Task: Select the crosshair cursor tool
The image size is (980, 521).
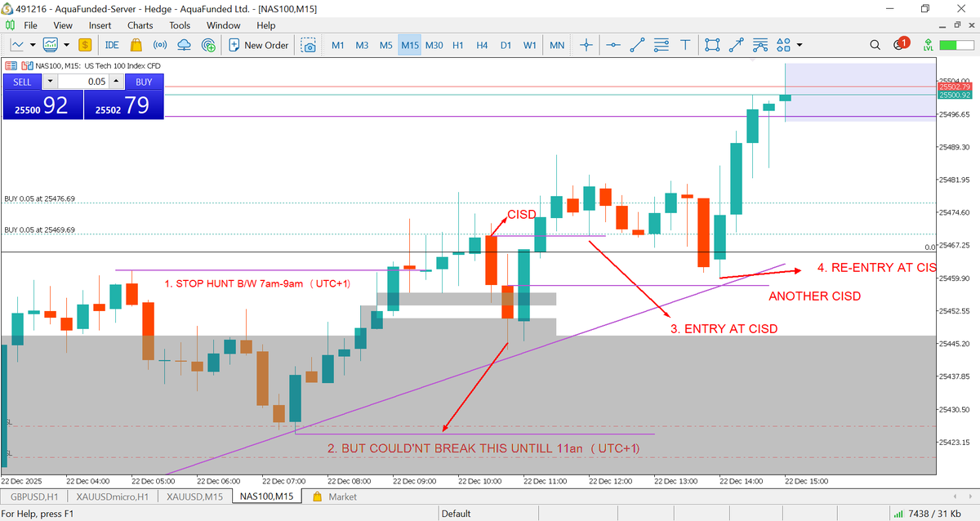Action: 586,45
